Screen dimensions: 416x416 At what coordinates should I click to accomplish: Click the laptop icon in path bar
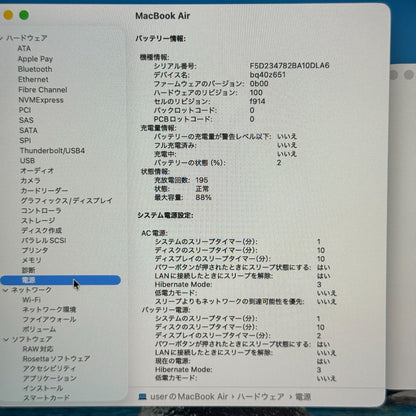pos(142,397)
